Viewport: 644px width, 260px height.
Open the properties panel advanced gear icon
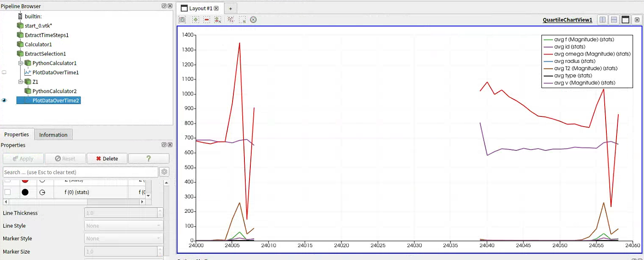164,172
